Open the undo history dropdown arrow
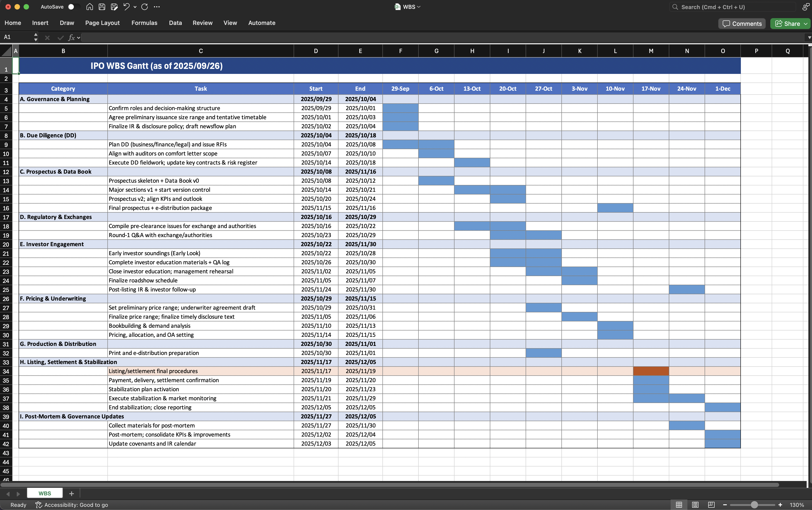Viewport: 812px width, 510px height. point(135,7)
